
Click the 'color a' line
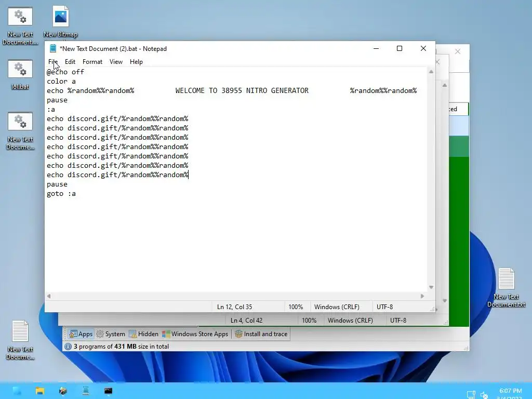61,82
